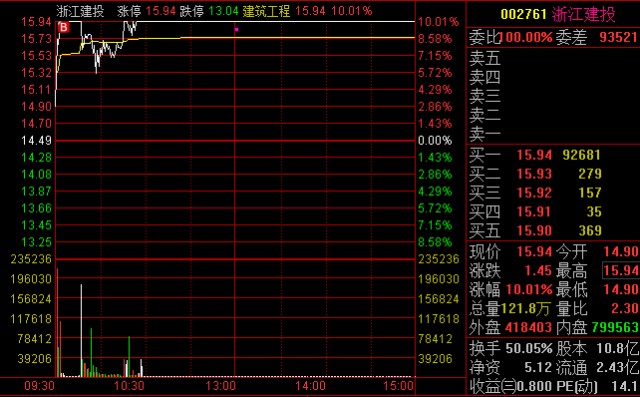Click the 买三 volume 157
This screenshot has width=640, height=397.
click(x=590, y=193)
